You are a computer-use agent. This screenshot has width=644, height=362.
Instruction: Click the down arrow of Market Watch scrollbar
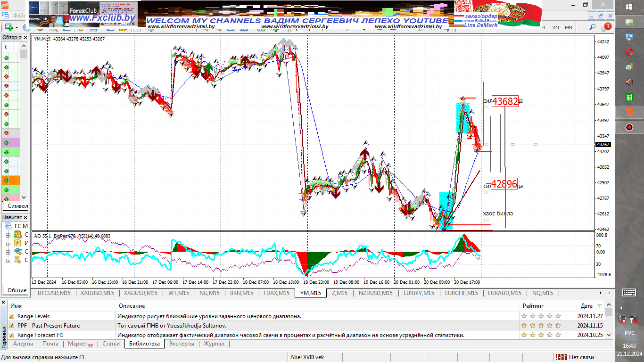tap(24, 197)
